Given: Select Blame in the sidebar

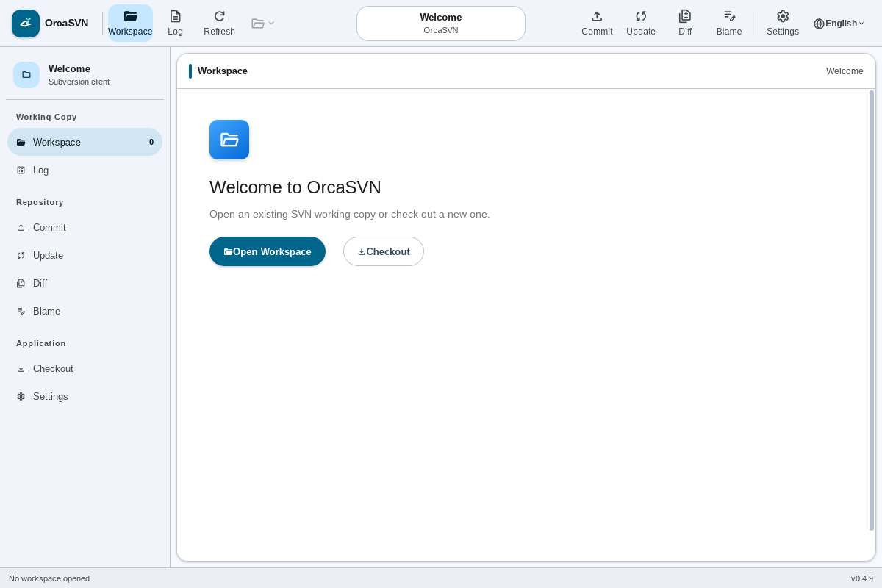Looking at the screenshot, I should click(x=85, y=311).
